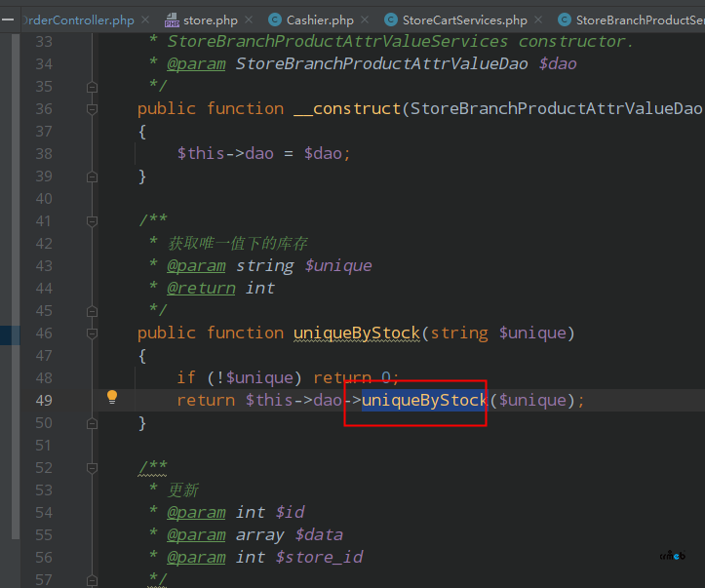Click @return tag on line 44
The height and width of the screenshot is (588, 705).
(201, 289)
